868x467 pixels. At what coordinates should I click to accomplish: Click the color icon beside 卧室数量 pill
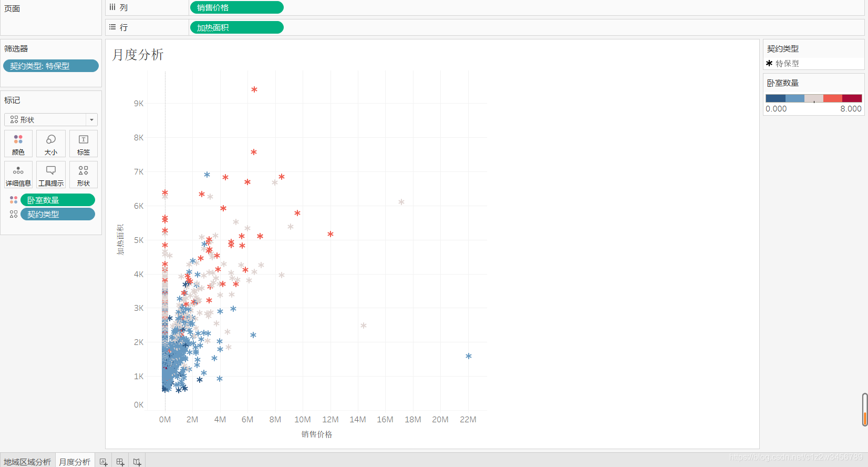pyautogui.click(x=14, y=200)
